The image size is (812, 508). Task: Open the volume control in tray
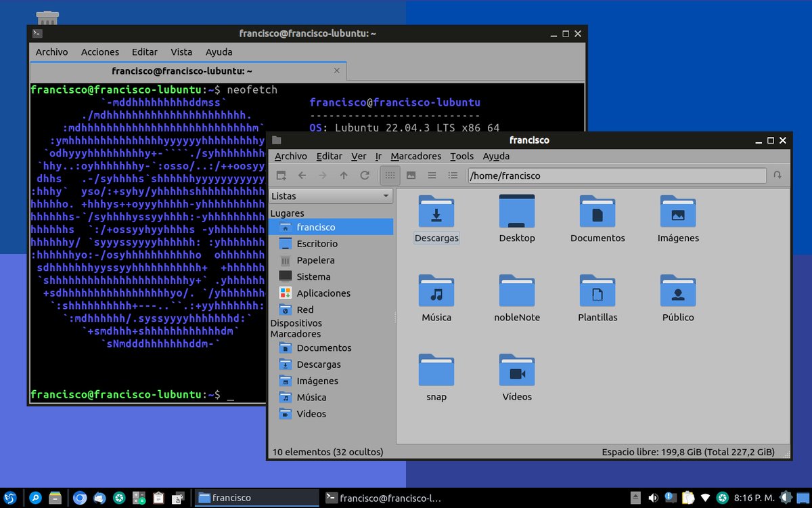(654, 498)
